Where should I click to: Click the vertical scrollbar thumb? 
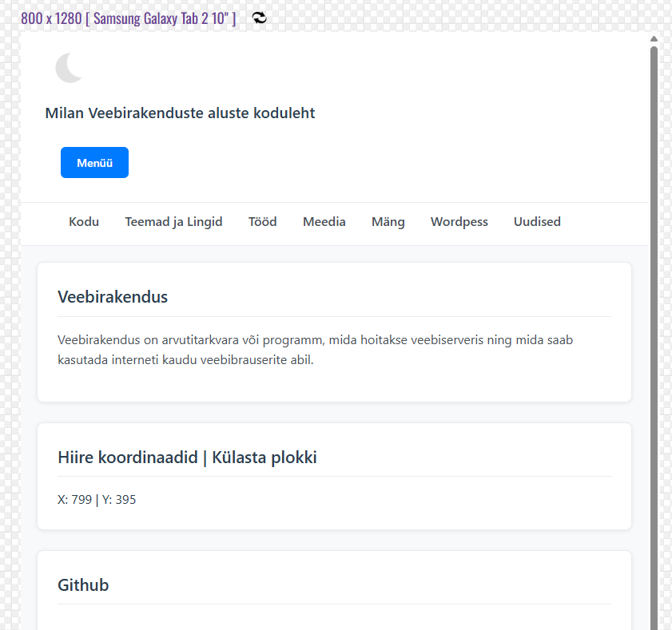654,319
